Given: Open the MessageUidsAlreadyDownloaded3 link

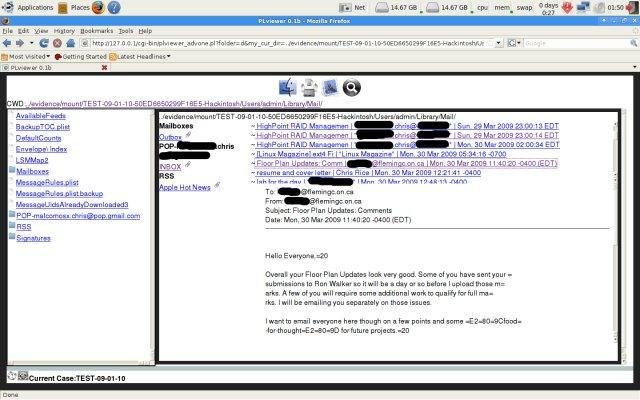Looking at the screenshot, I should pyautogui.click(x=72, y=204).
